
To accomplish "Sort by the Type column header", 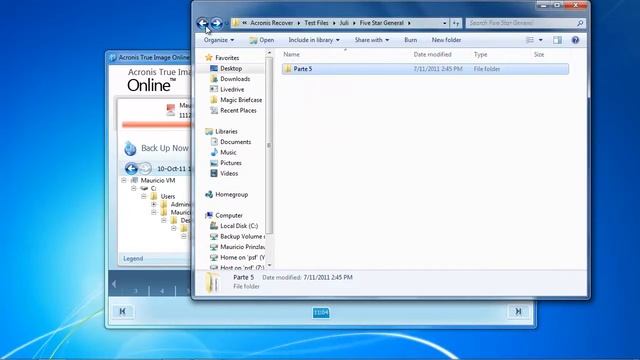I will point(480,54).
